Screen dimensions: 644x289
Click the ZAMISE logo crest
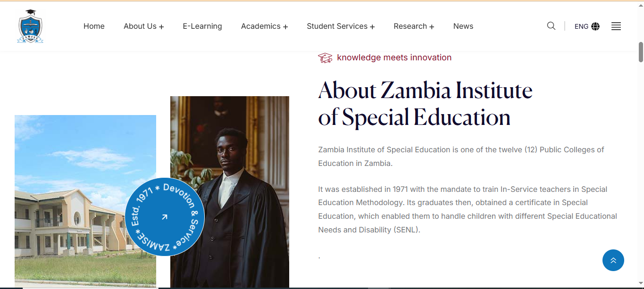(30, 27)
